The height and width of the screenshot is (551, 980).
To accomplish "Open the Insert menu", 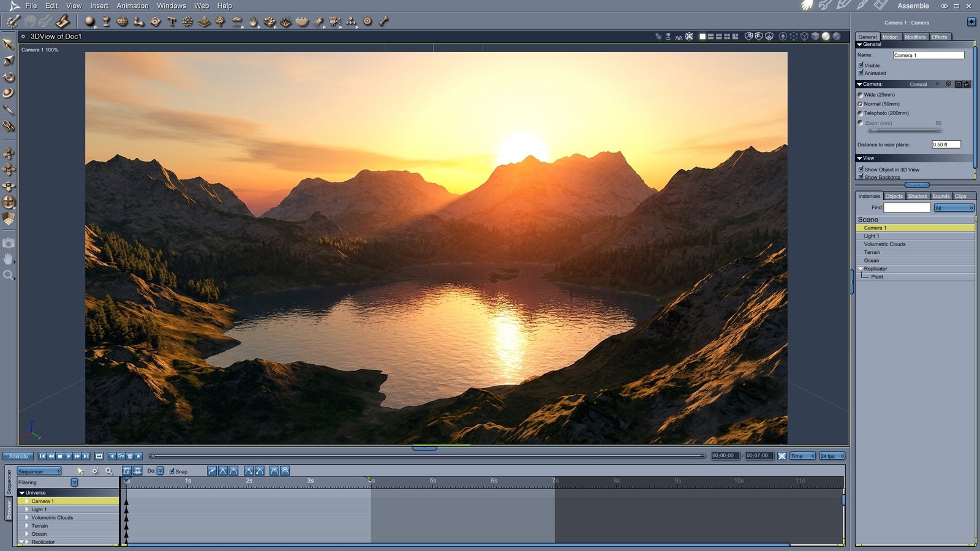I will 99,6.
